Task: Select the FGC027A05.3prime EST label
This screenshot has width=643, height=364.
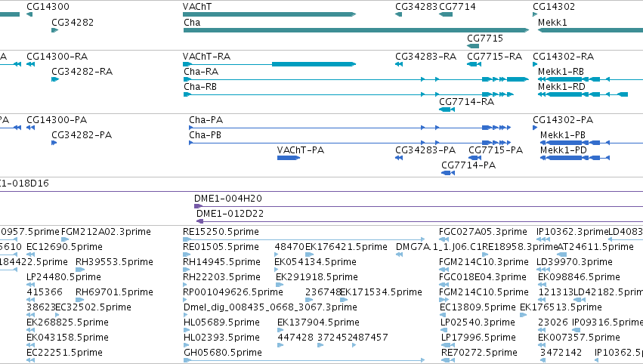Action: click(483, 232)
